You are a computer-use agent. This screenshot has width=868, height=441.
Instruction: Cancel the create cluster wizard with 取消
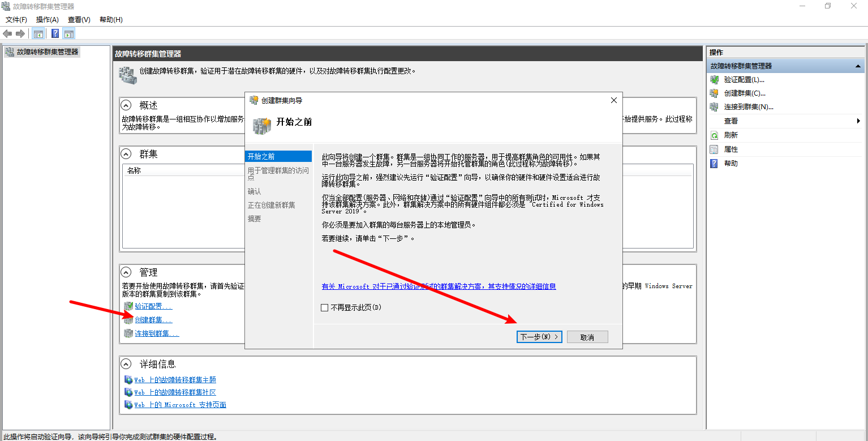(587, 337)
